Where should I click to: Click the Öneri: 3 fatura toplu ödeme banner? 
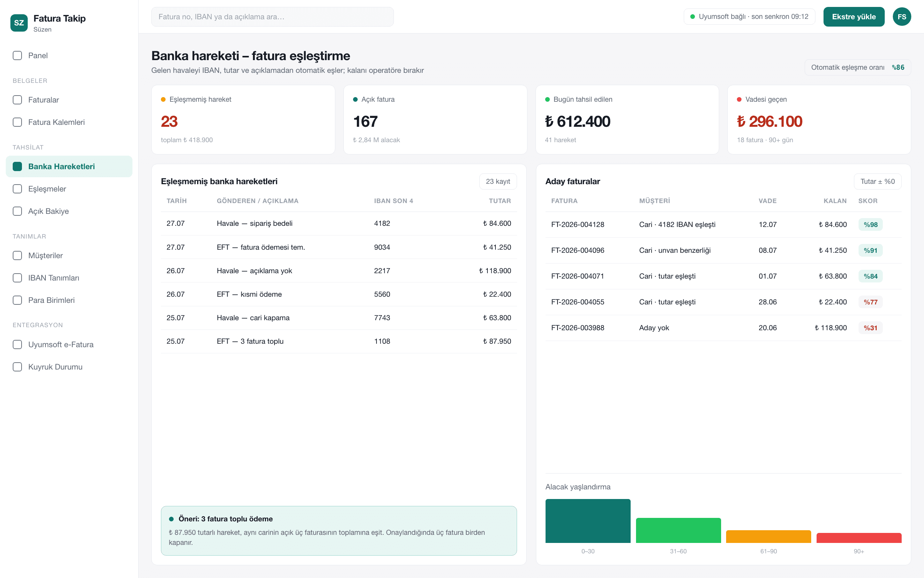click(x=339, y=531)
